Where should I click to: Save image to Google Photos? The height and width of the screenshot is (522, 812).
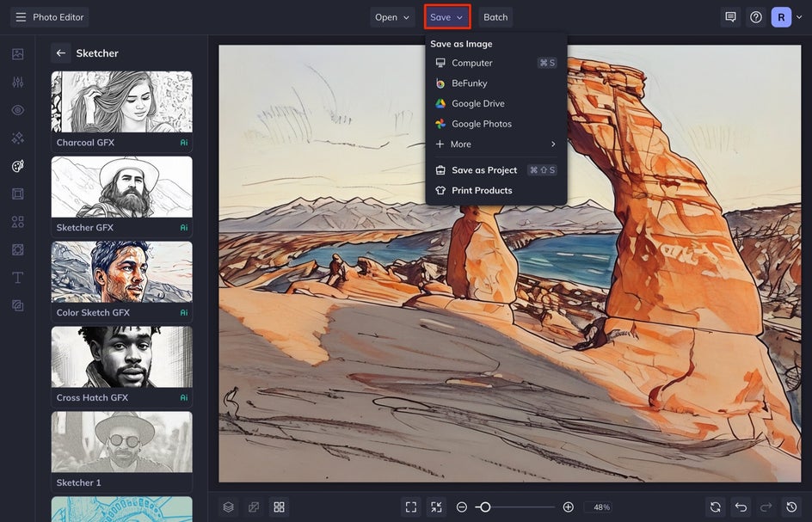coord(496,124)
